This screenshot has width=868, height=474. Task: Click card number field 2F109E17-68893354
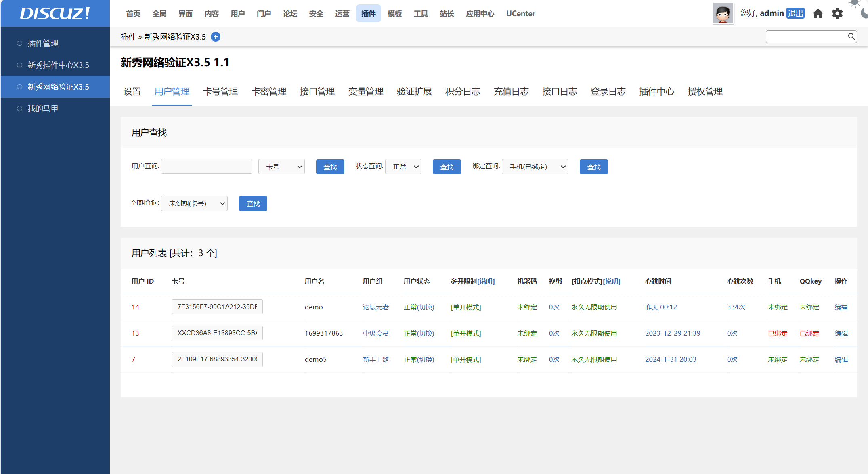pyautogui.click(x=217, y=359)
